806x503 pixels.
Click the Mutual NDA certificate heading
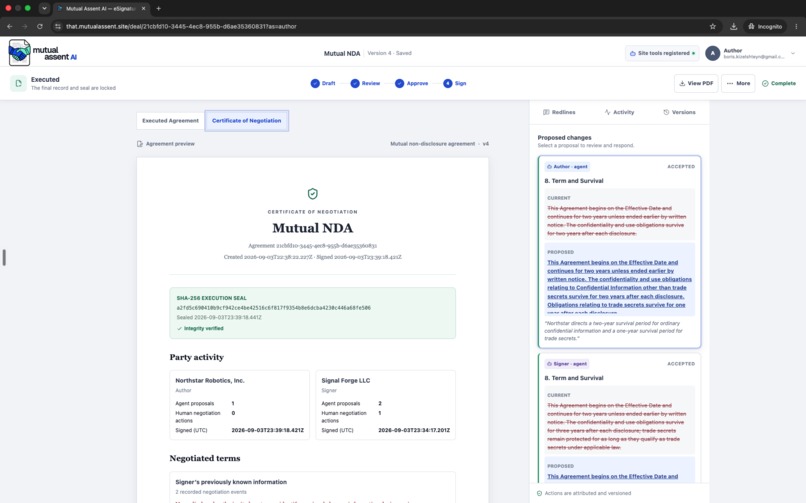[313, 228]
